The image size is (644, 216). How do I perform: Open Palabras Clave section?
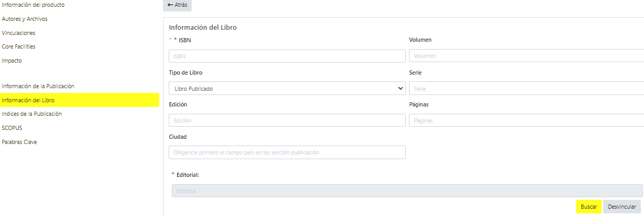tap(19, 142)
